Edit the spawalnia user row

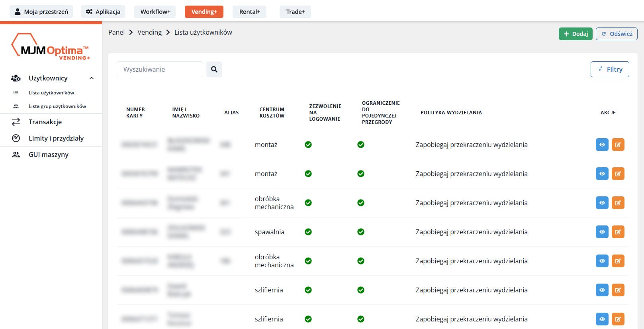pyautogui.click(x=618, y=232)
